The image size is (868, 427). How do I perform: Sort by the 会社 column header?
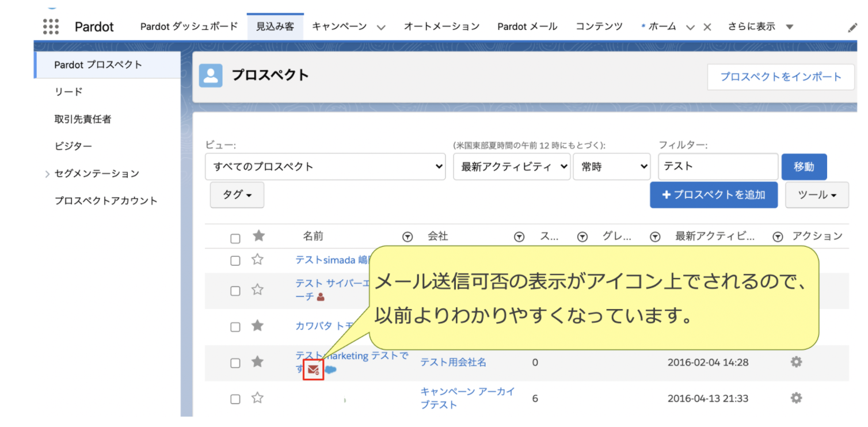pos(437,236)
